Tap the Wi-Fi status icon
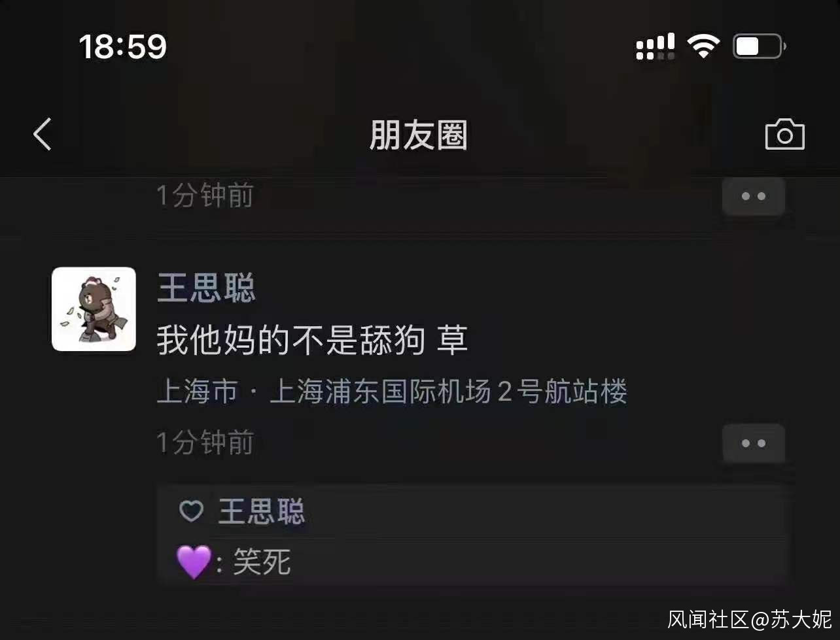The width and height of the screenshot is (840, 640). pos(703,46)
